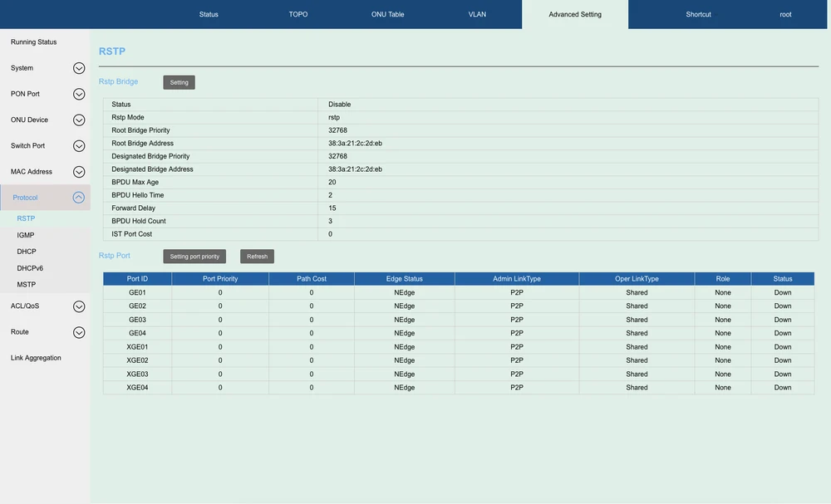Click the Rstp Bridge Setting button
Viewport: 831px width, 504px height.
(x=179, y=82)
